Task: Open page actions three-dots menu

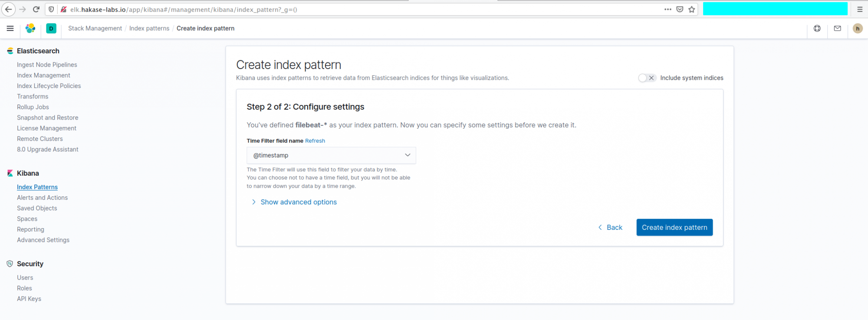Action: (x=668, y=9)
